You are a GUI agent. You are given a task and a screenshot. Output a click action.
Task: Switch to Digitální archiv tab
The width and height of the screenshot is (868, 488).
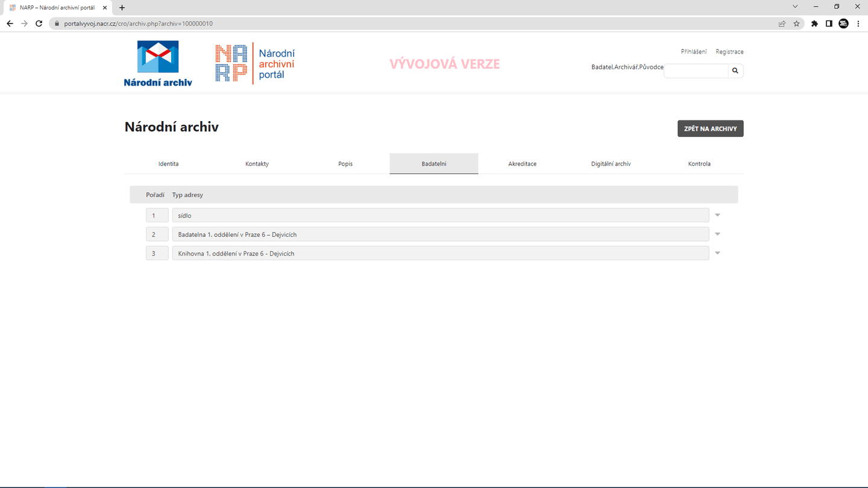[x=611, y=164]
